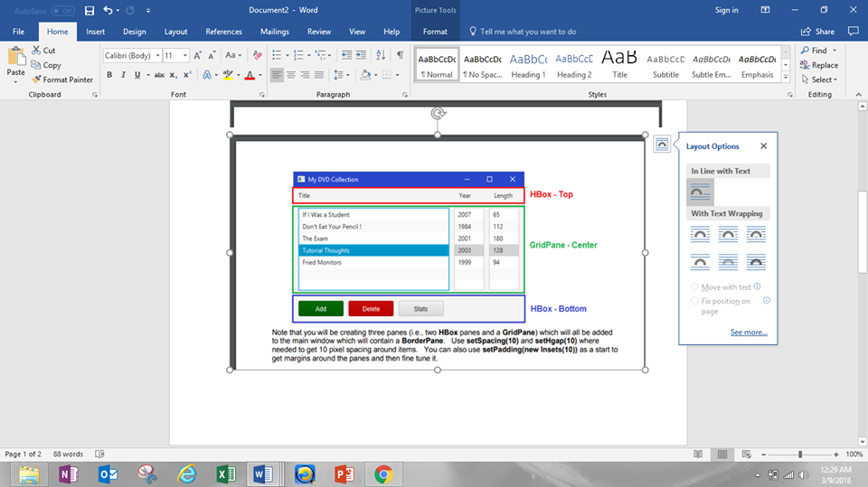868x487 pixels.
Task: Select In Line with Text layout option
Action: [x=700, y=192]
